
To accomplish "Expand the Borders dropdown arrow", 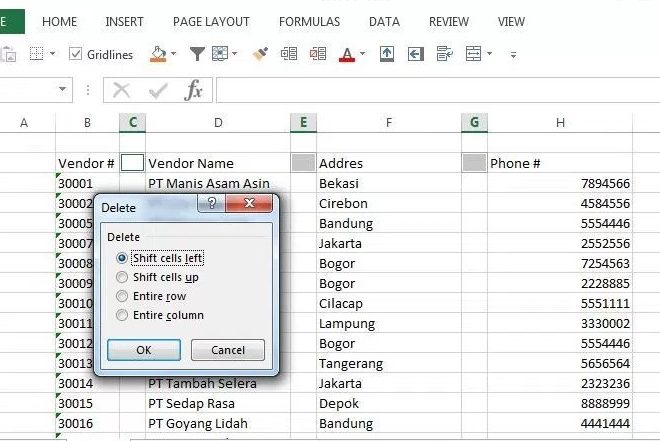I will [53, 54].
